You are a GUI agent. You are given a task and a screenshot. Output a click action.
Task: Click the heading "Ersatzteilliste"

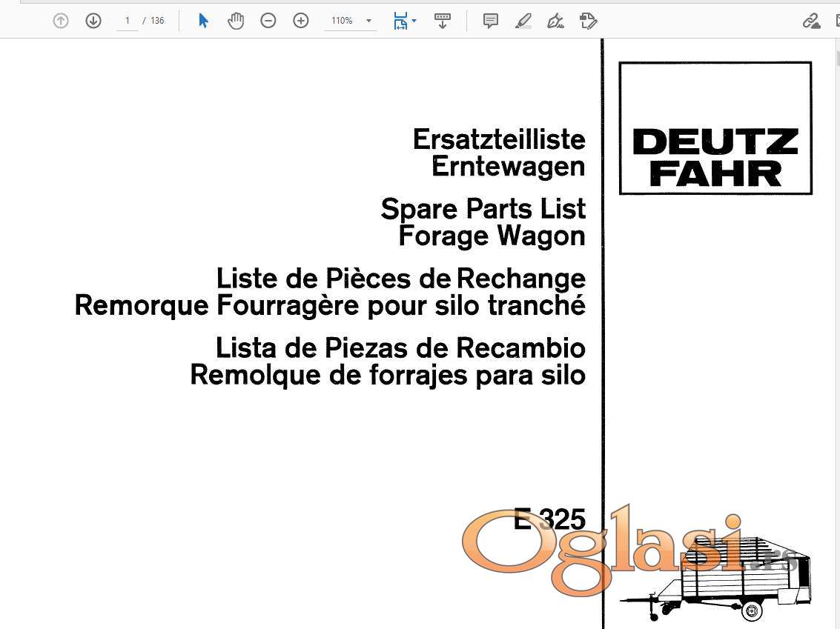(499, 140)
